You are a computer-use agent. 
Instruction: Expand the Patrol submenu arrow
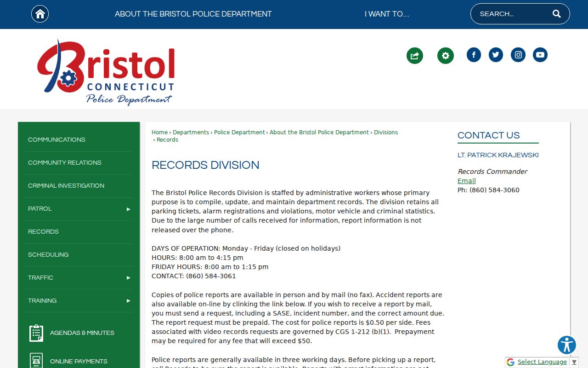tap(129, 209)
